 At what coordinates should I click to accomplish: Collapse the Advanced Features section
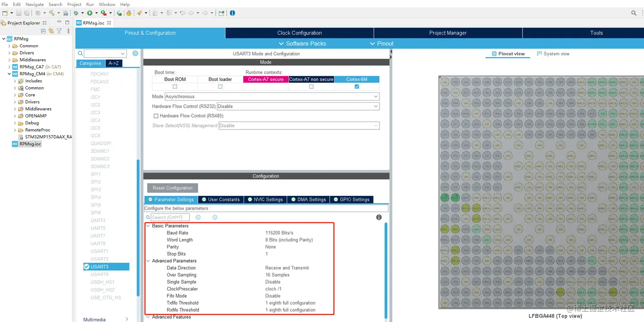(x=148, y=317)
